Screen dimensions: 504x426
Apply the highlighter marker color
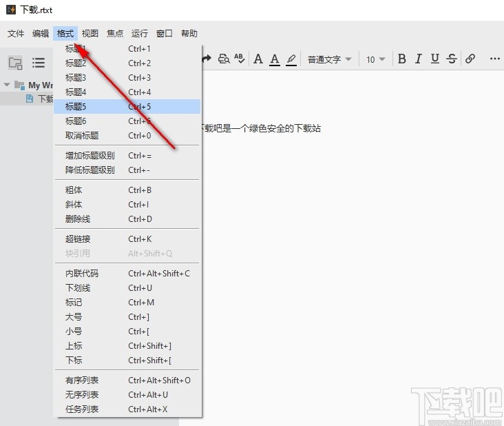(x=291, y=59)
